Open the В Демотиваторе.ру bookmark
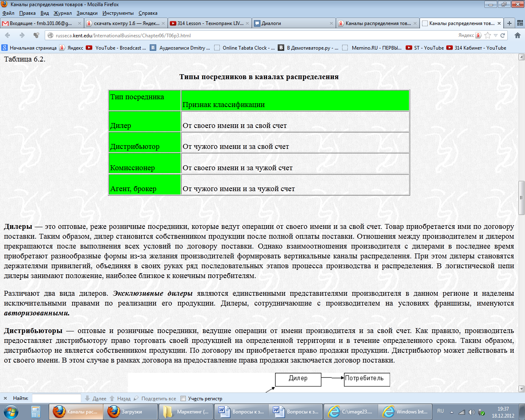Screen dimensions: 525x420 308,48
